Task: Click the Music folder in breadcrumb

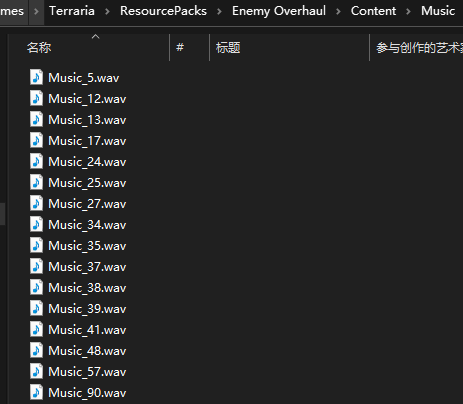Action: (438, 11)
